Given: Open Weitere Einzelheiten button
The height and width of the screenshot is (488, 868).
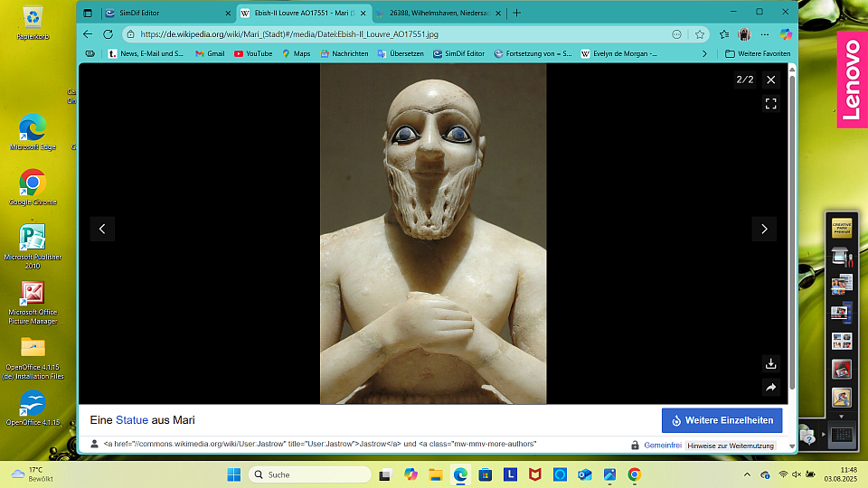Looking at the screenshot, I should 722,420.
